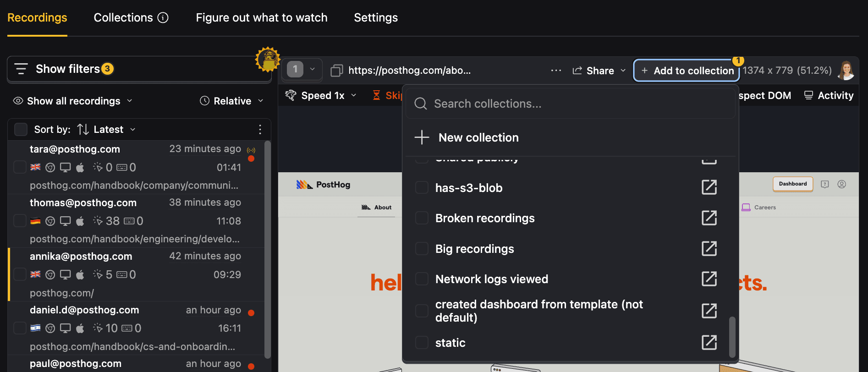Image resolution: width=868 pixels, height=372 pixels.
Task: Click the German flag icon on thomas's row
Action: pyautogui.click(x=35, y=221)
